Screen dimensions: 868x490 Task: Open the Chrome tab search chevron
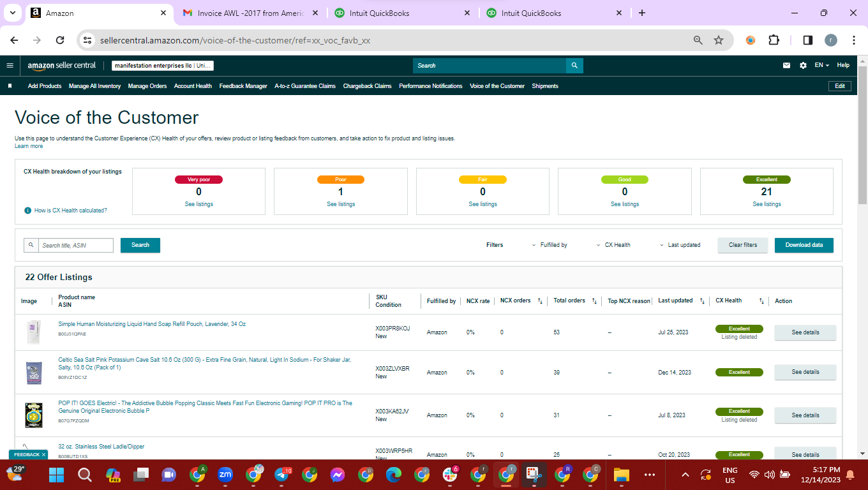point(12,13)
